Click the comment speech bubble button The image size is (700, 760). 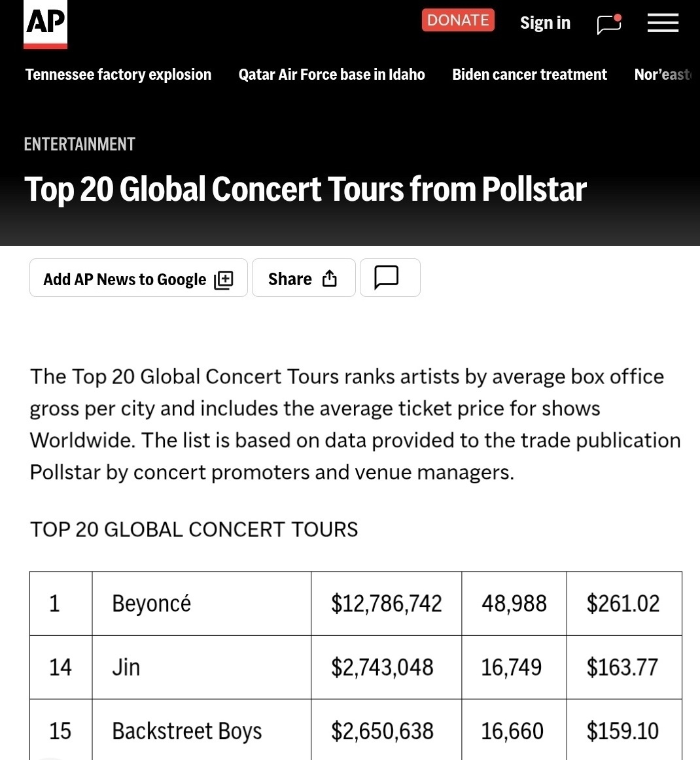(x=387, y=277)
